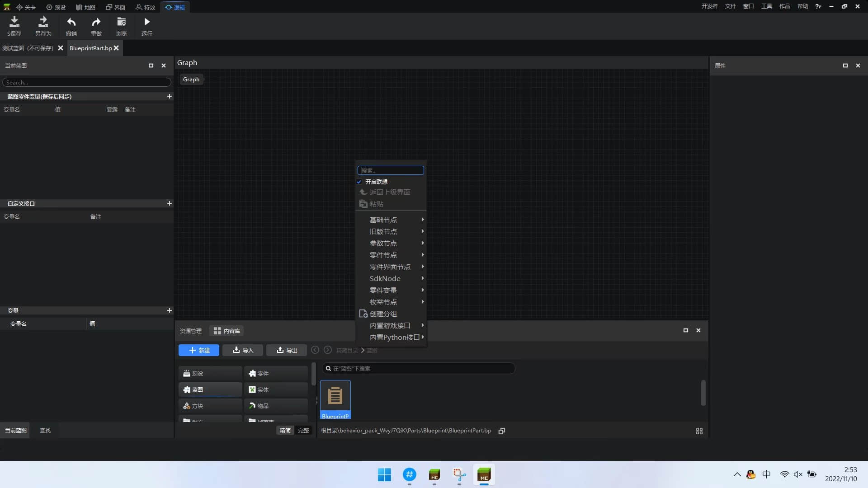Select the 零件 parts category
Viewport: 868px width, 488px height.
pyautogui.click(x=276, y=373)
